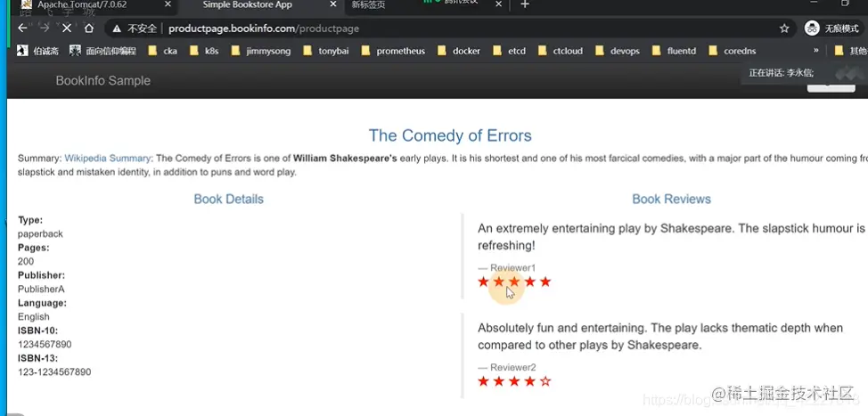Viewport: 868px width, 416px height.
Task: Click the first star of Reviewer1 rating
Action: [483, 282]
